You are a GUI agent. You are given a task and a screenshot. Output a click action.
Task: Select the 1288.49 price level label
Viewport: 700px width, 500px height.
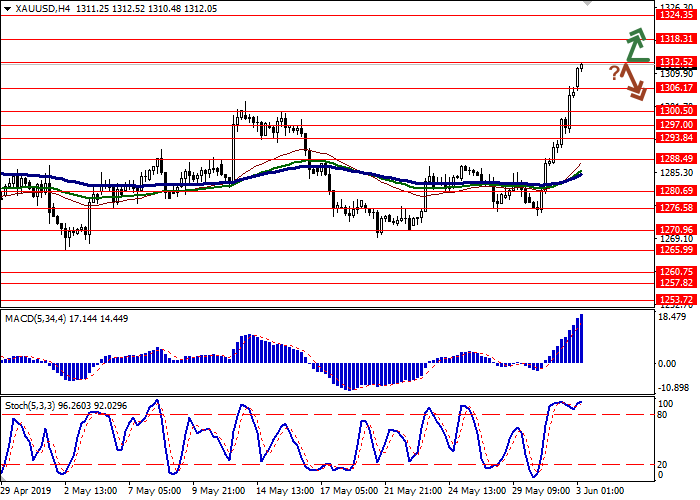(676, 158)
